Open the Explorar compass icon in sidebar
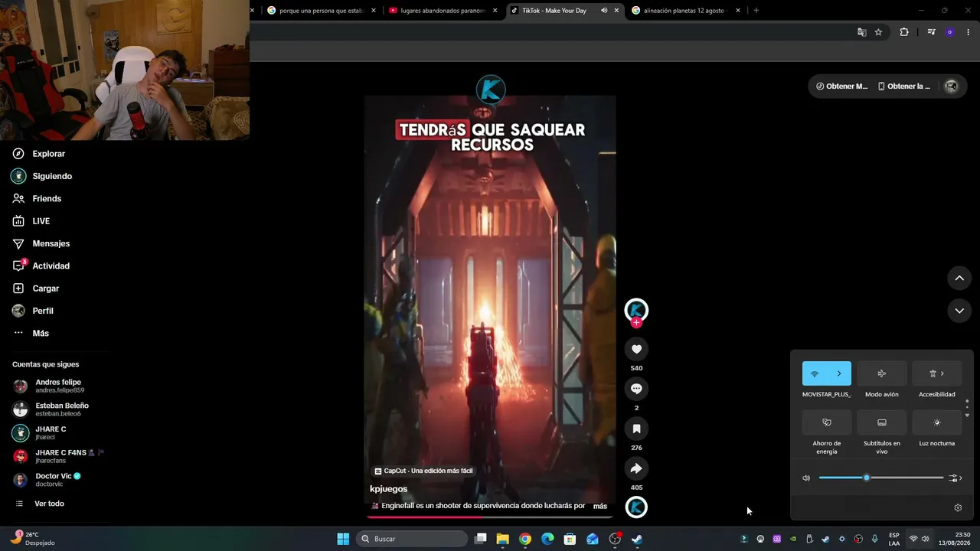Viewport: 980px width, 551px height. [18, 154]
